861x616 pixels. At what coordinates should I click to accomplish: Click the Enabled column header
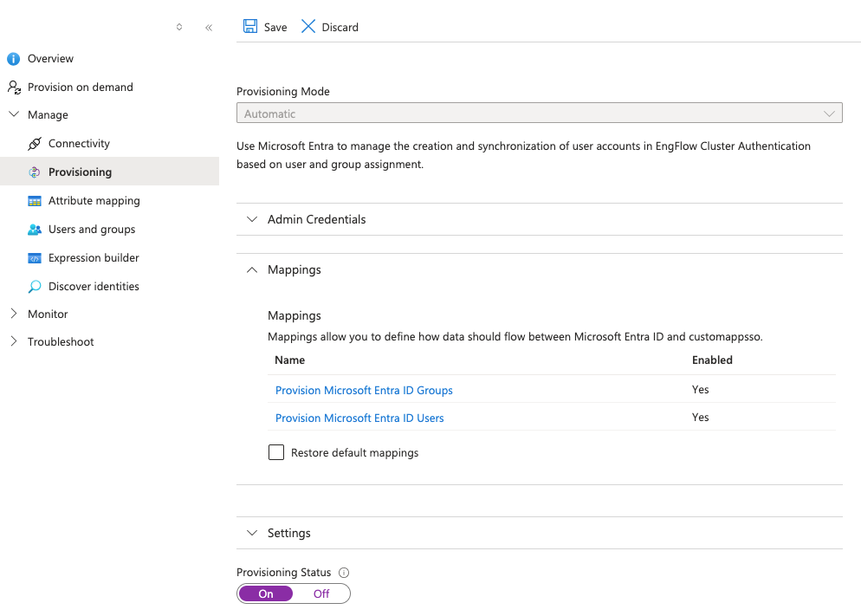pyautogui.click(x=712, y=360)
